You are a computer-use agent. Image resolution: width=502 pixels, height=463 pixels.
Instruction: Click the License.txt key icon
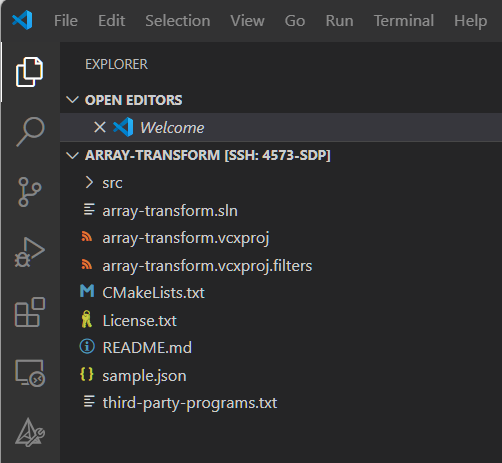87,319
